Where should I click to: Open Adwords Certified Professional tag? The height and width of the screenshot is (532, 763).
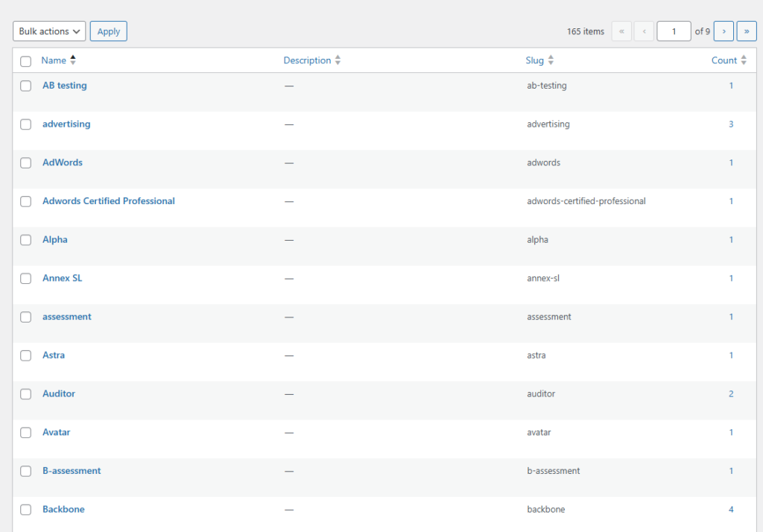coord(108,200)
